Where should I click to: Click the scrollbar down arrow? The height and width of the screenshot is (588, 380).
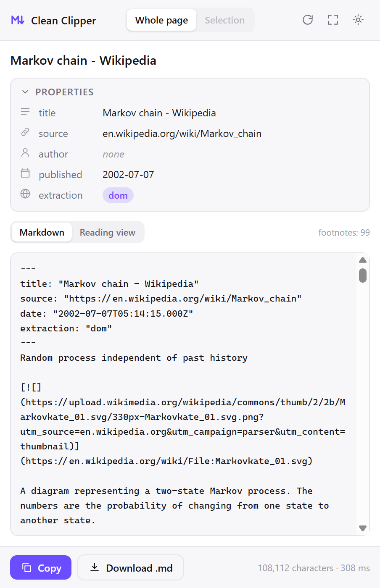(x=363, y=528)
